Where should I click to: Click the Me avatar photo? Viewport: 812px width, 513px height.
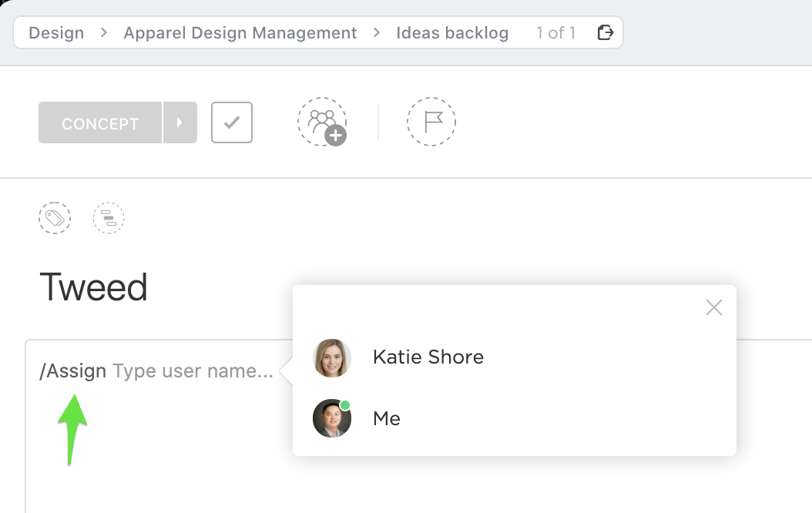click(x=332, y=419)
